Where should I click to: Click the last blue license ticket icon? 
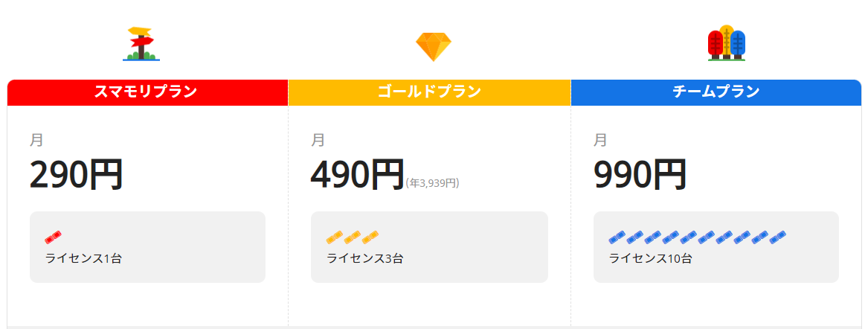click(x=778, y=237)
